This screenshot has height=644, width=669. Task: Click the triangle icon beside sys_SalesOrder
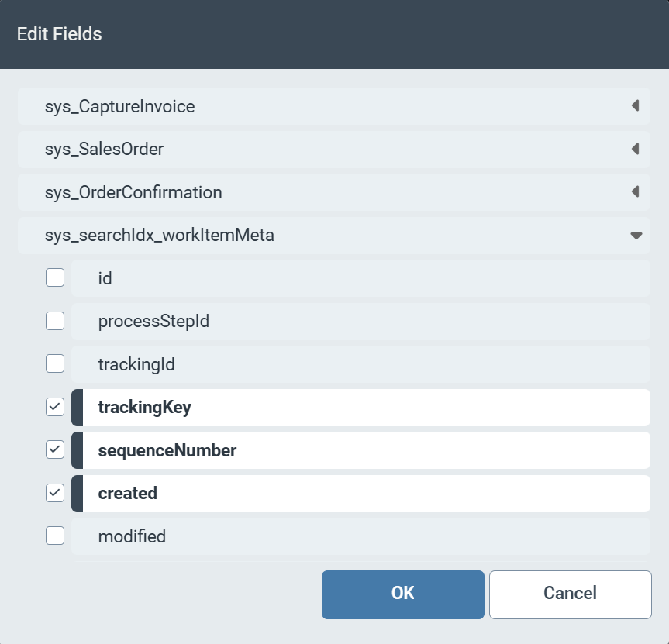pos(636,149)
